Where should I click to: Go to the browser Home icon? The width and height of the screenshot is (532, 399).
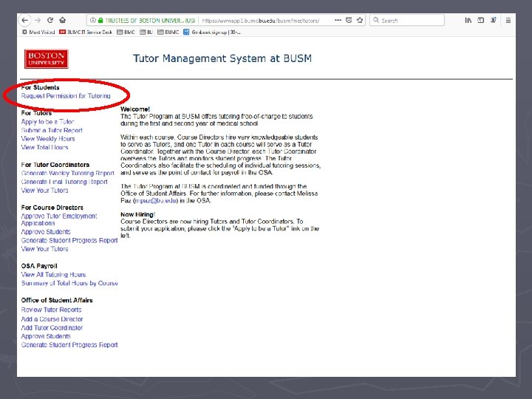(62, 20)
